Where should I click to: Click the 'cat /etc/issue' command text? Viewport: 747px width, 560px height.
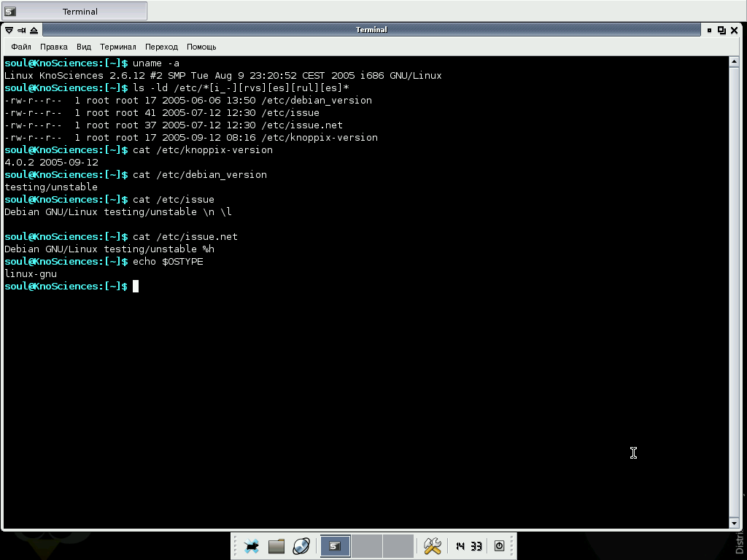click(174, 200)
